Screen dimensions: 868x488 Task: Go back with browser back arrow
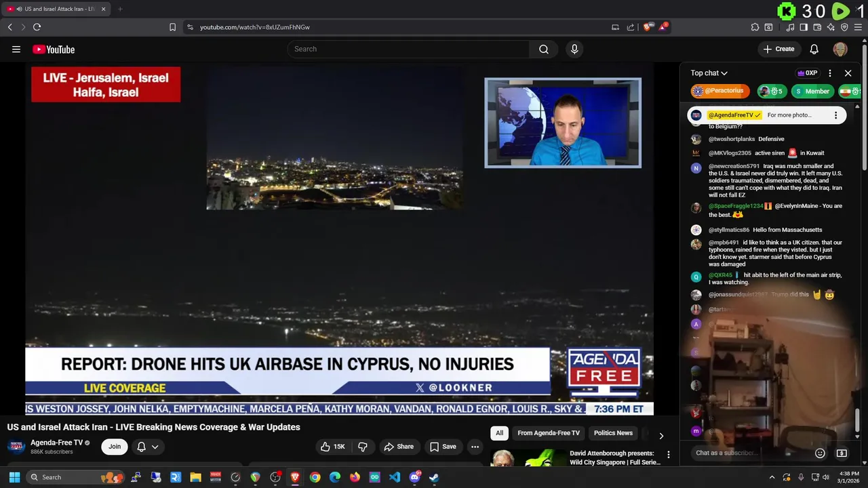[9, 27]
